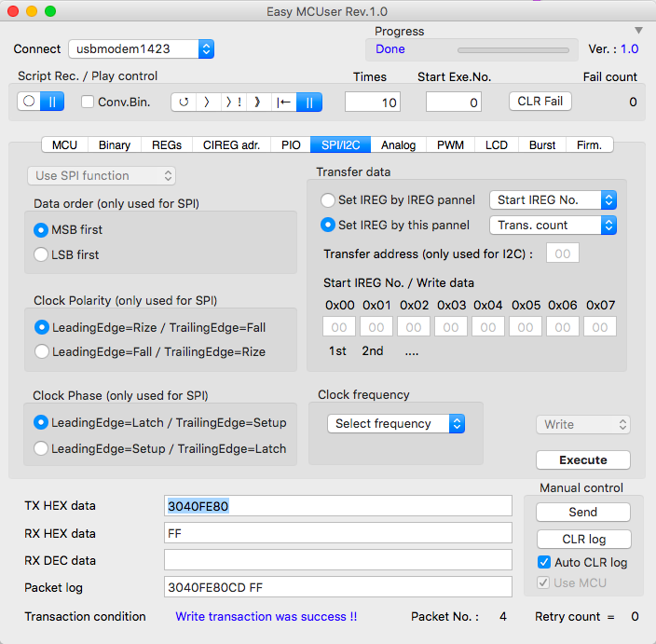Click the 0x03 write data field
Viewport: 656px width, 644px height.
tap(451, 326)
